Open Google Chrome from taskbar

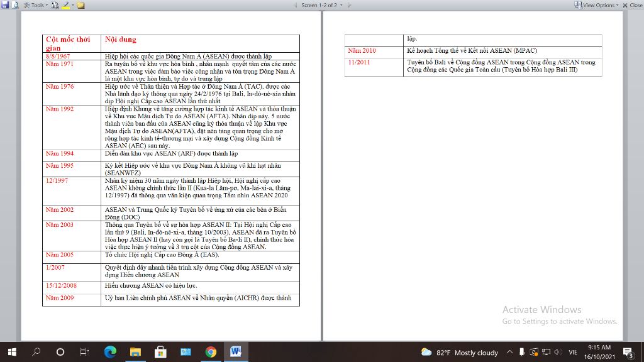[x=210, y=352]
